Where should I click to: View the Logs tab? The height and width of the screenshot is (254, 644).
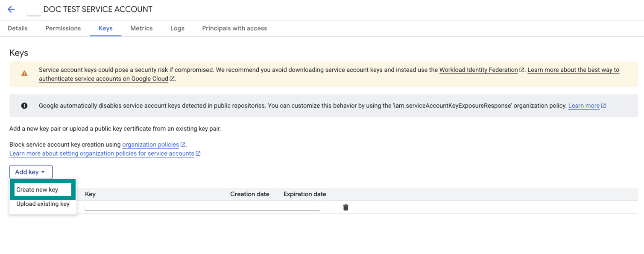point(177,28)
